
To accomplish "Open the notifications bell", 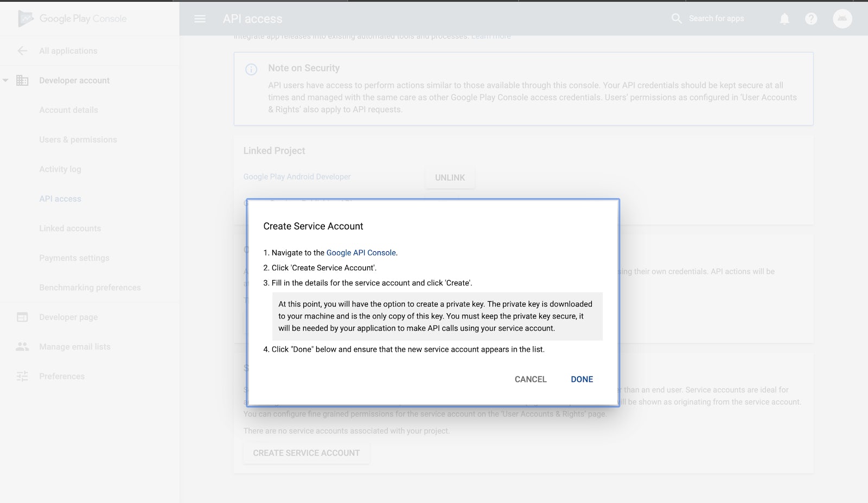I will click(x=784, y=19).
